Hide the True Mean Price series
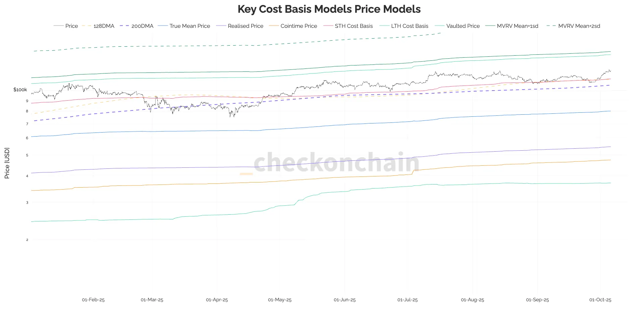The height and width of the screenshot is (309, 644). [x=190, y=26]
